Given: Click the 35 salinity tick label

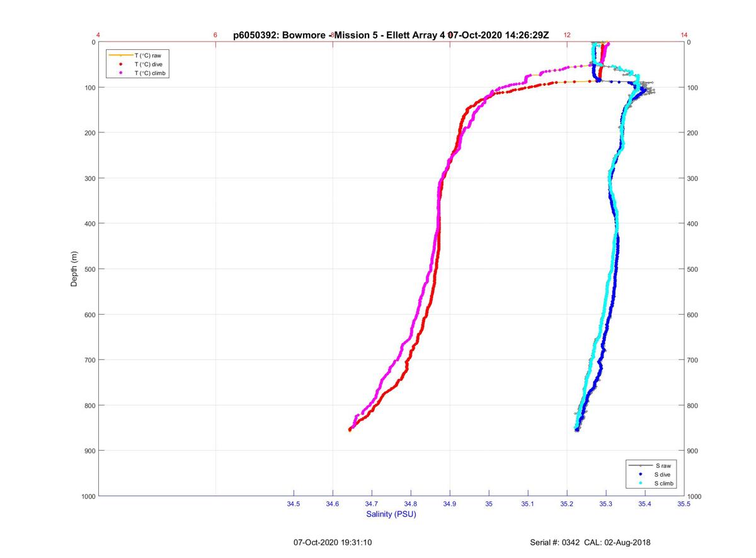Looking at the screenshot, I should pos(489,504).
